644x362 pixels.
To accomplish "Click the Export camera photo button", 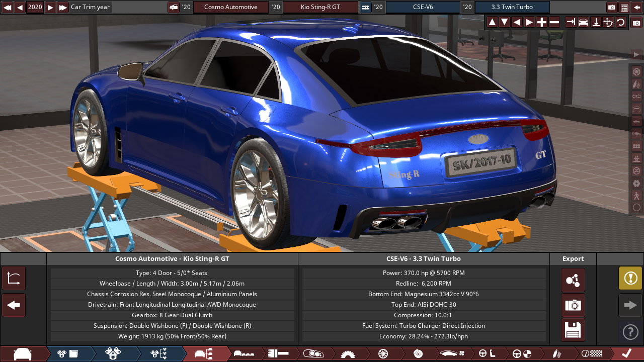I will (x=573, y=305).
